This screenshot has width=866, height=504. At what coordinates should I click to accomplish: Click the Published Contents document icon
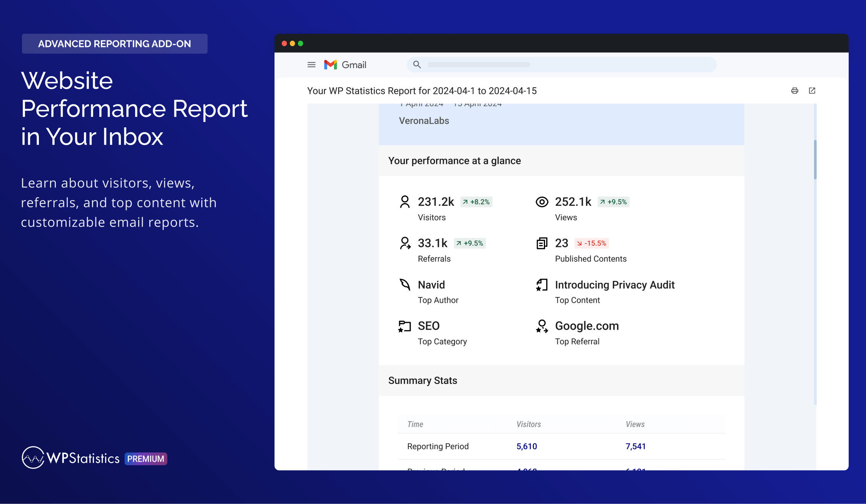(542, 243)
